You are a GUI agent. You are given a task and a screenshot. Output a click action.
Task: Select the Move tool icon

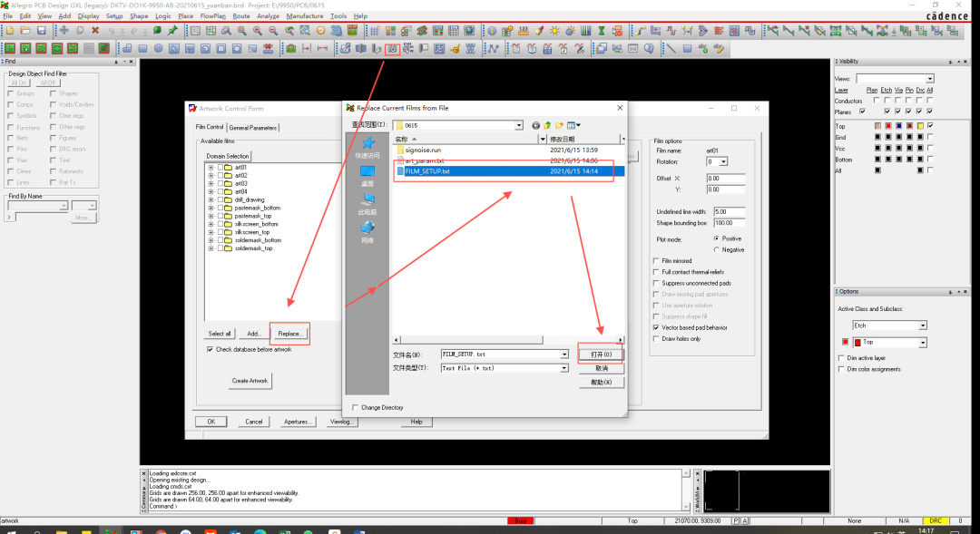point(64,30)
